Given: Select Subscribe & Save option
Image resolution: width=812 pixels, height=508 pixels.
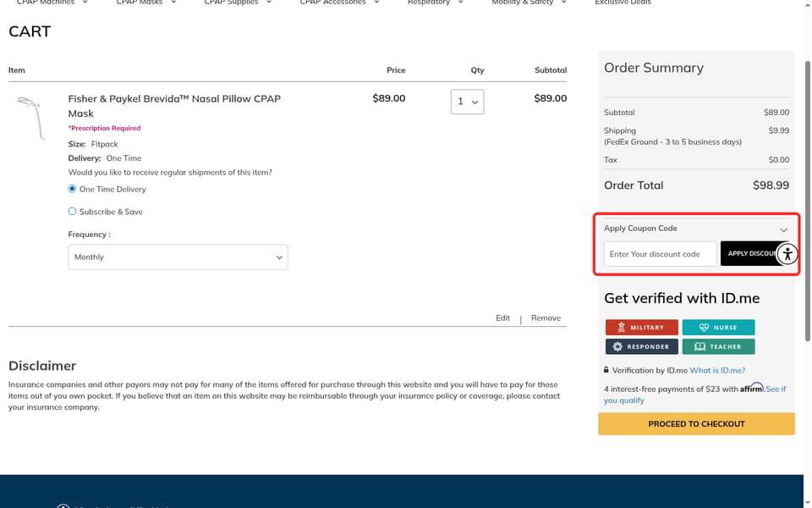Looking at the screenshot, I should [x=72, y=212].
